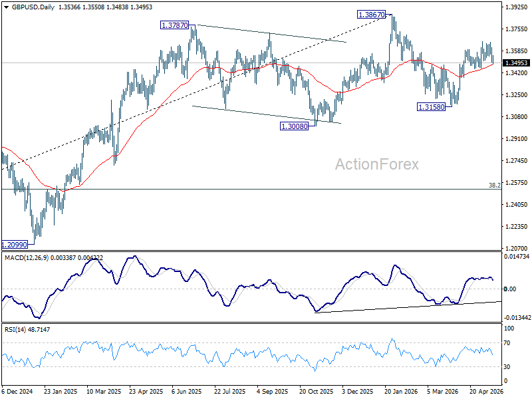The width and height of the screenshot is (532, 399).
Task: Select the 38.2 Fibonacci level label
Action: click(494, 186)
